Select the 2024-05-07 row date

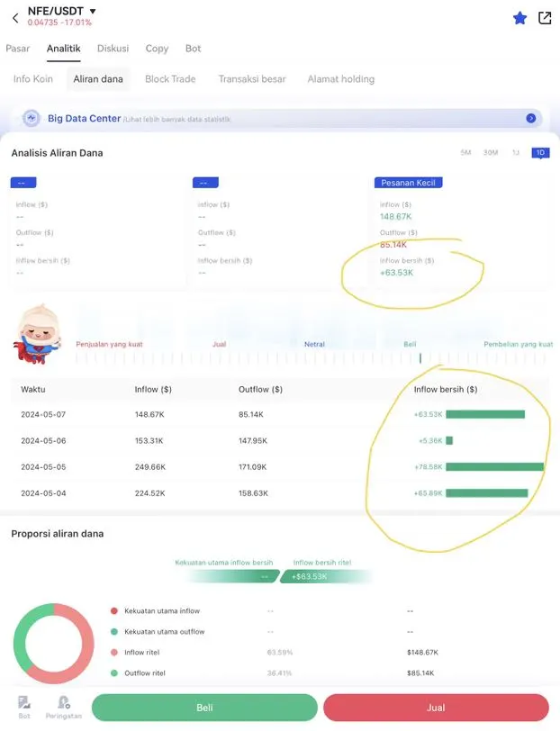coord(43,414)
